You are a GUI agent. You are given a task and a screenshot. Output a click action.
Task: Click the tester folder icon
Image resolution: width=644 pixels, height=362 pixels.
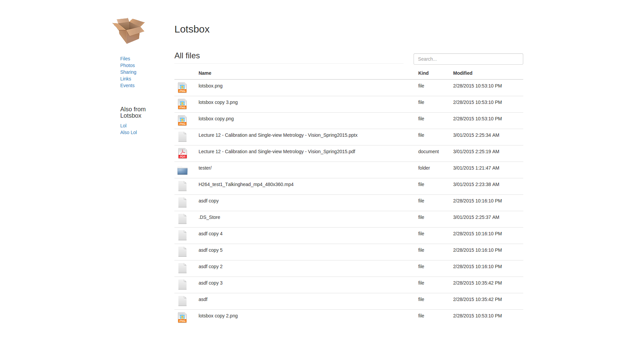tap(182, 171)
